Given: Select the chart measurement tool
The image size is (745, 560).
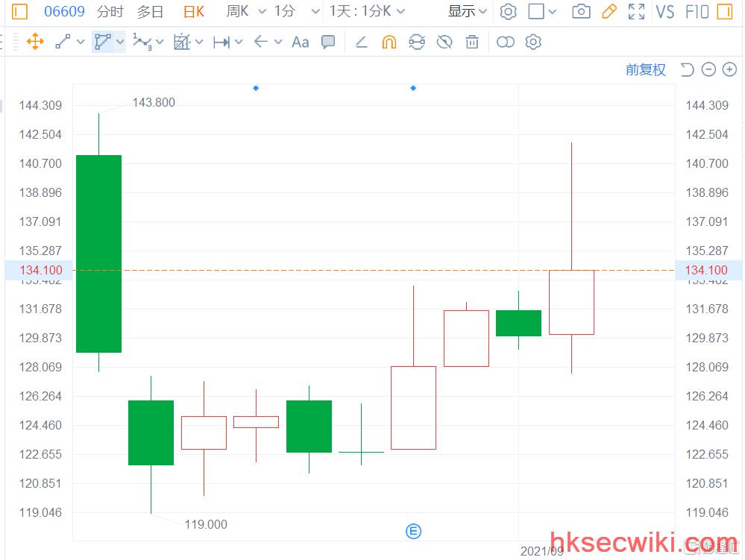Looking at the screenshot, I should point(182,42).
